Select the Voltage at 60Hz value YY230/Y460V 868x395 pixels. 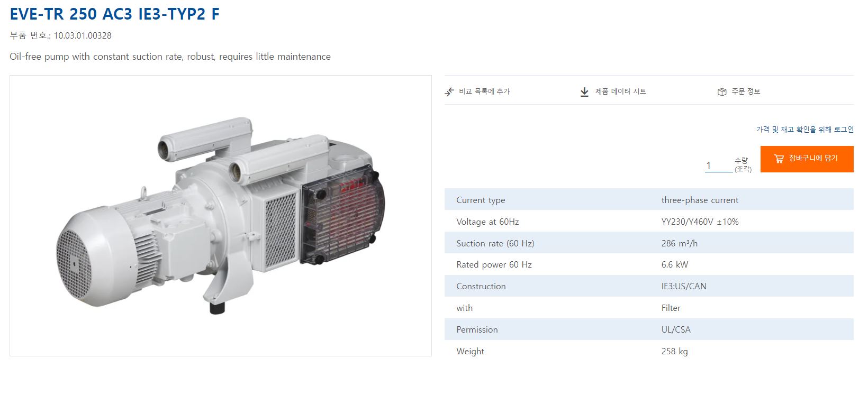tap(700, 222)
